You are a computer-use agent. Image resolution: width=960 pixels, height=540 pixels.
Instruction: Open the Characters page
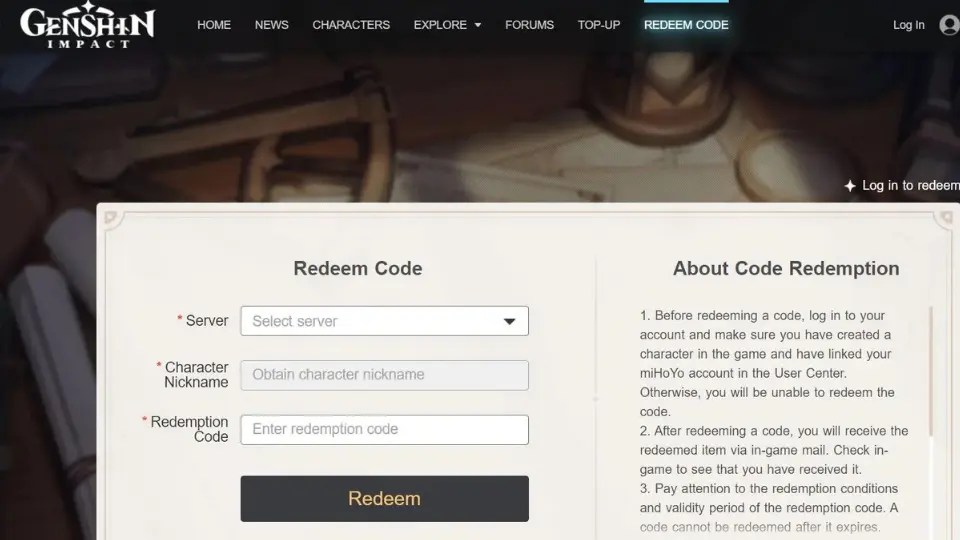coord(351,25)
